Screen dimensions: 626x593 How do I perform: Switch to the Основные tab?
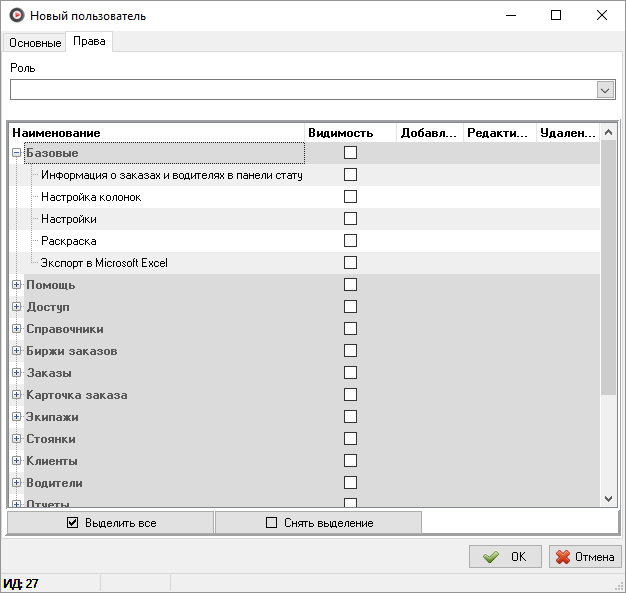pos(36,43)
